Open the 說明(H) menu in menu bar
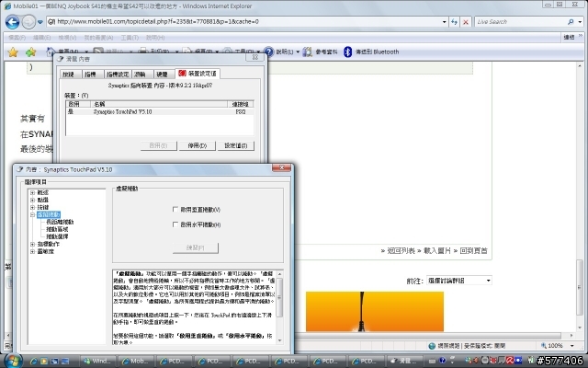 pyautogui.click(x=155, y=38)
